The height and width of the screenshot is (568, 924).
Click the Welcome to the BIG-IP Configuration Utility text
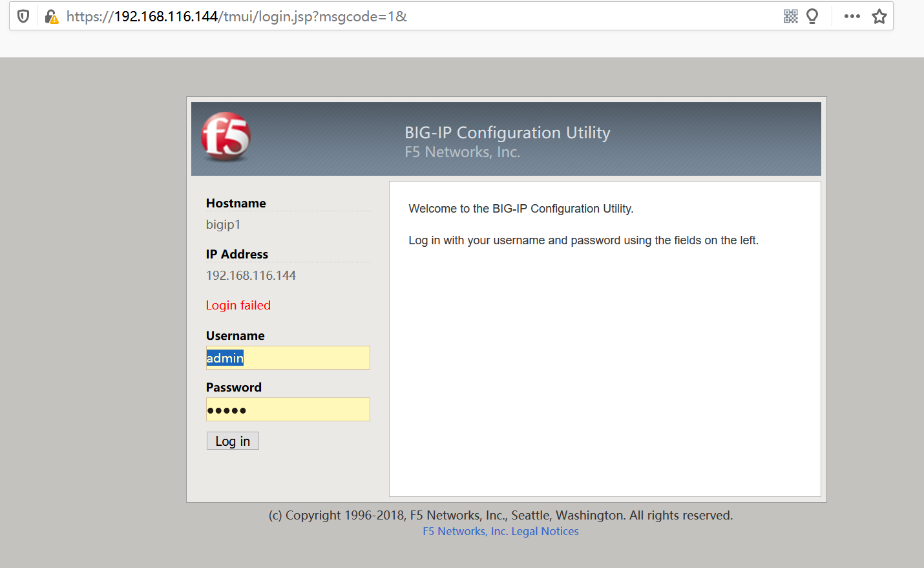click(521, 209)
